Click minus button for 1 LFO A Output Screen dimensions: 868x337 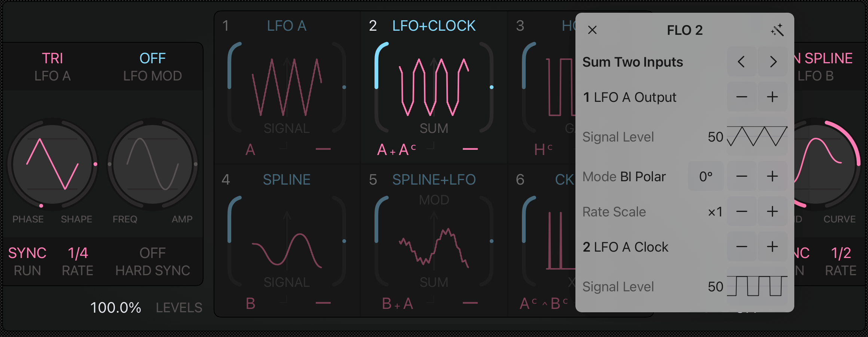(742, 97)
